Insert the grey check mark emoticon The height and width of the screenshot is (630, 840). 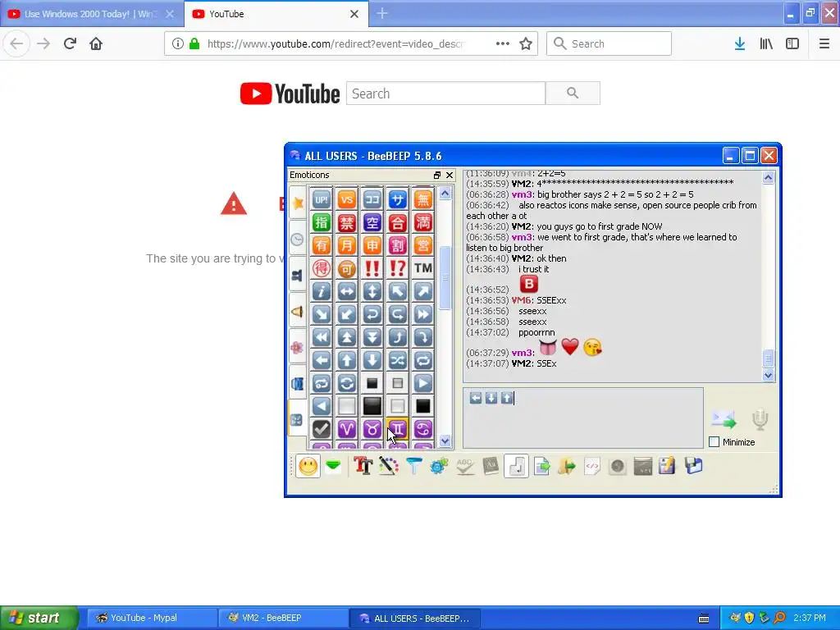(x=322, y=428)
